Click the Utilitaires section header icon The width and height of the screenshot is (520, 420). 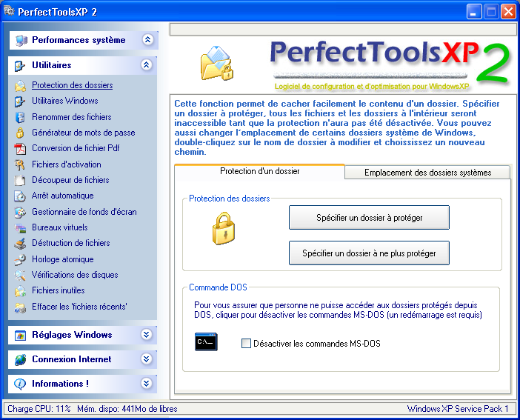pyautogui.click(x=20, y=66)
